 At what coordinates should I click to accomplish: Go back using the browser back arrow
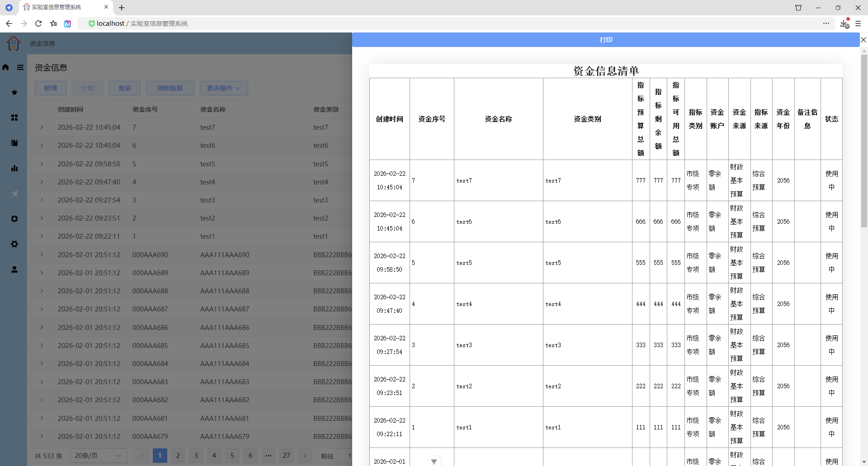(9, 24)
